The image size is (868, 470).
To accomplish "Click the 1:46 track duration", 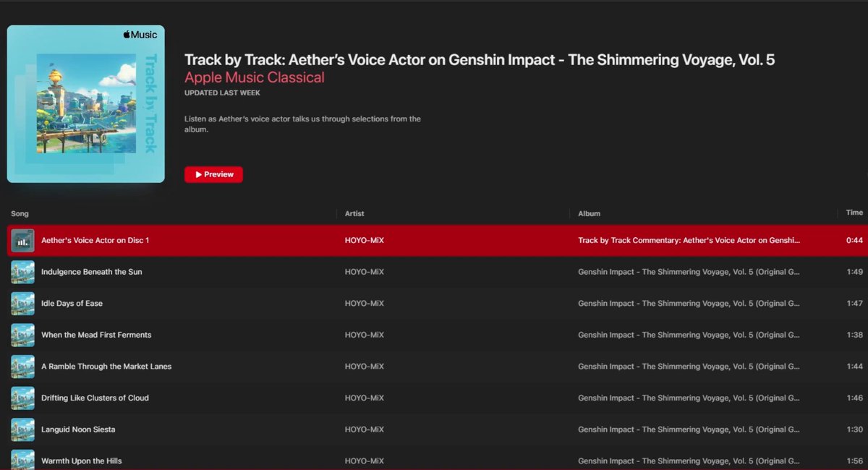I will click(x=855, y=398).
